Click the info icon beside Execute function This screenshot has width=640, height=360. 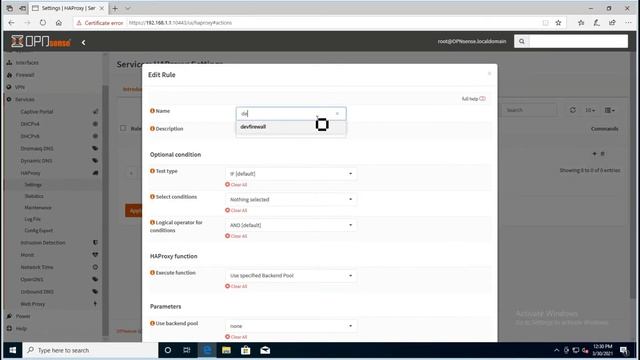(152, 273)
